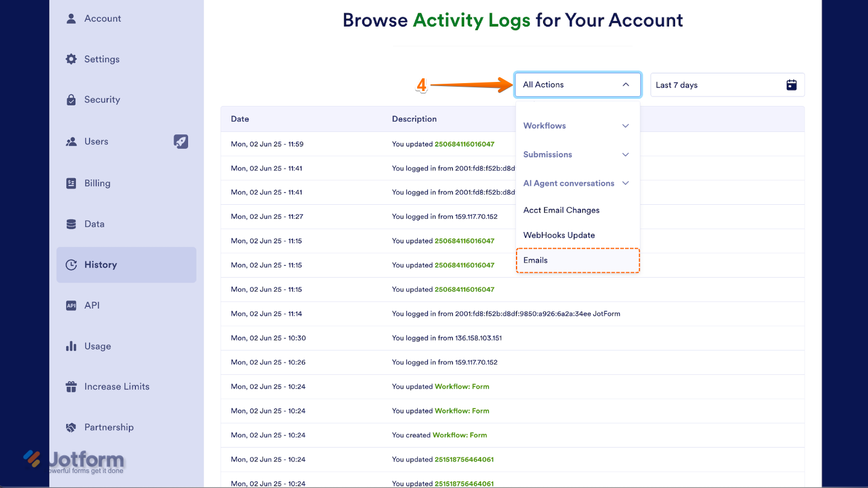Open the calendar icon on date filter
Screen dimensions: 868x488
coord(791,85)
